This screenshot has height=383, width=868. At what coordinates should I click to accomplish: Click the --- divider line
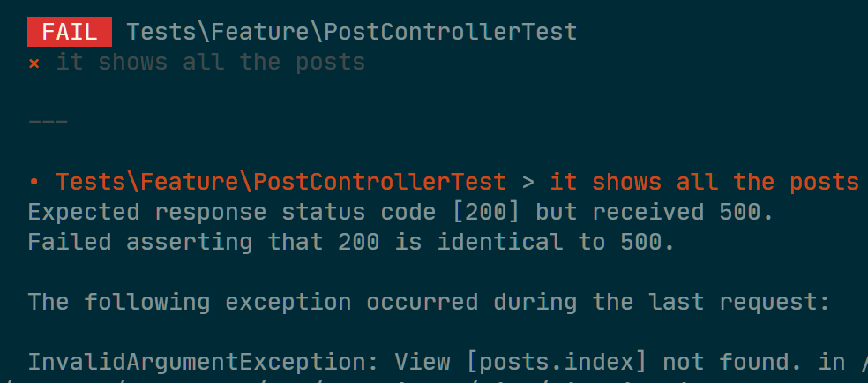(49, 121)
